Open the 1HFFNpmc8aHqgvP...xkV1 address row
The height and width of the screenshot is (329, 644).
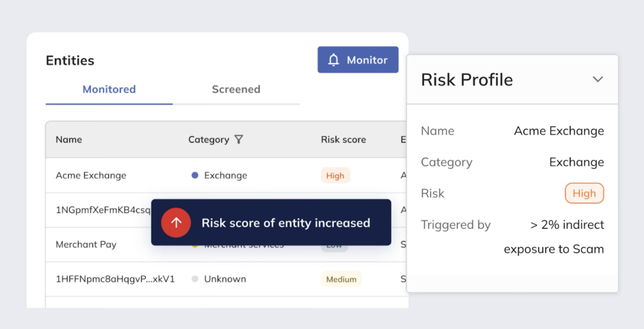pos(115,279)
